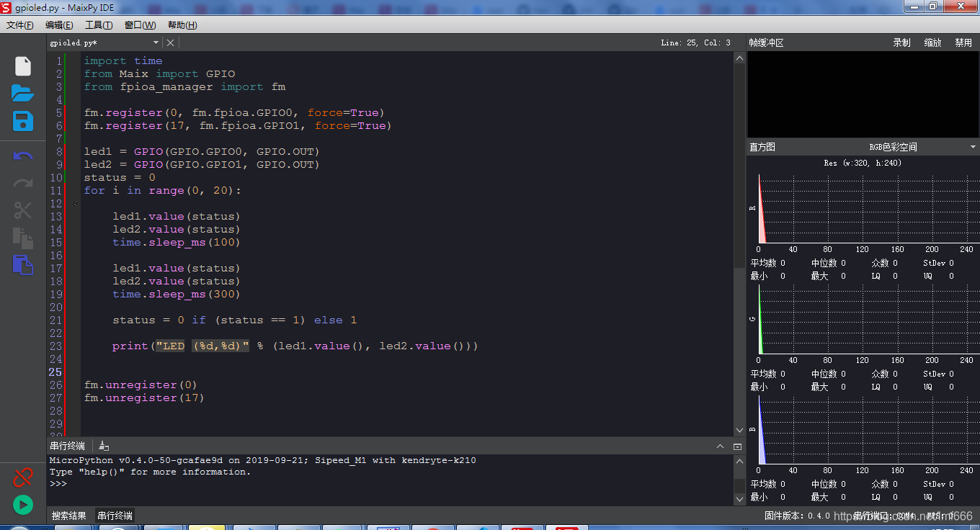This screenshot has width=980, height=530.
Task: Click the fm.unregister(0) line
Action: [141, 385]
